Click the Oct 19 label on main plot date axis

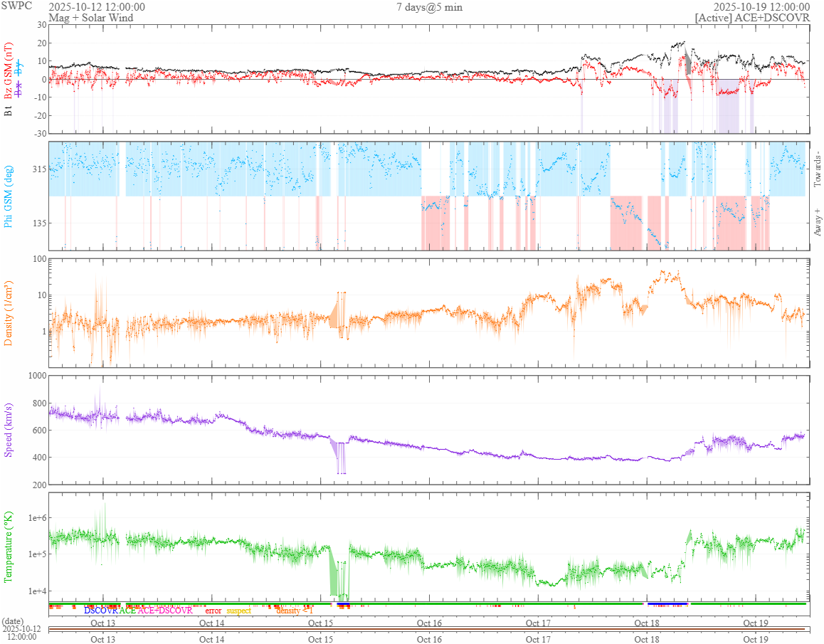[x=756, y=623]
